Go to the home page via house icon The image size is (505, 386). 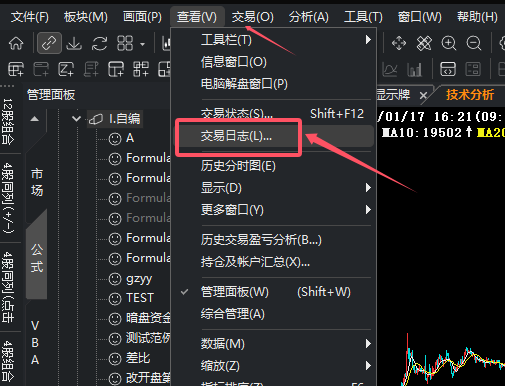16,43
